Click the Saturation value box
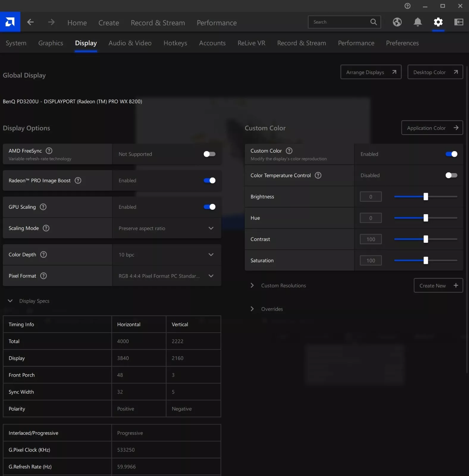 point(371,261)
